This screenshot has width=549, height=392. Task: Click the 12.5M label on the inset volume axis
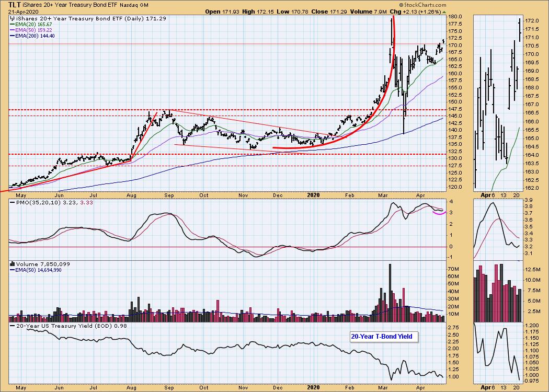(532, 270)
